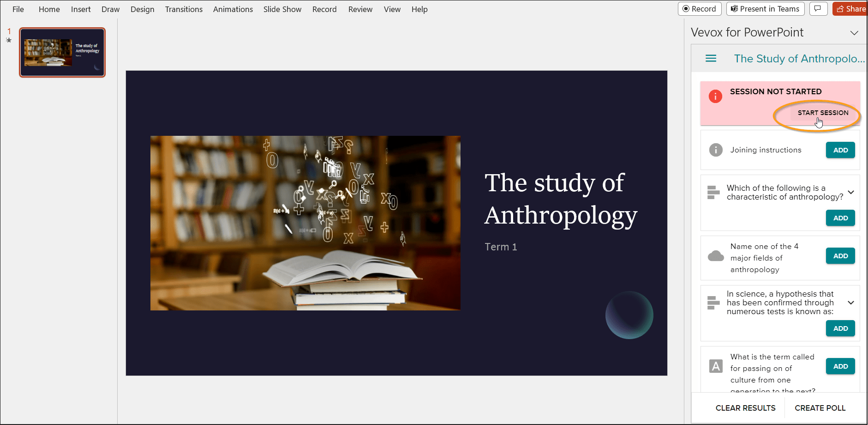Screen dimensions: 868x425
Task: Open the View tab
Action: 392,9
